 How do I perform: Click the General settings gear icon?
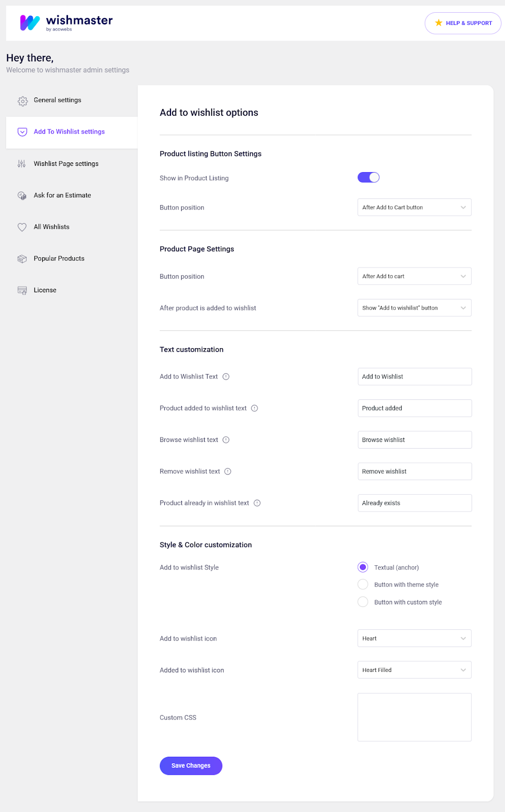tap(22, 101)
